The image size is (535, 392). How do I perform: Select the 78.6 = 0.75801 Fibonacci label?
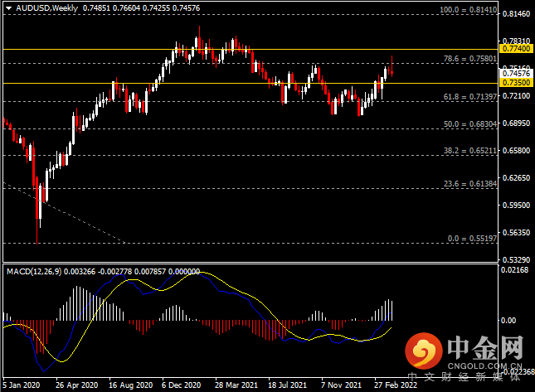[469, 59]
